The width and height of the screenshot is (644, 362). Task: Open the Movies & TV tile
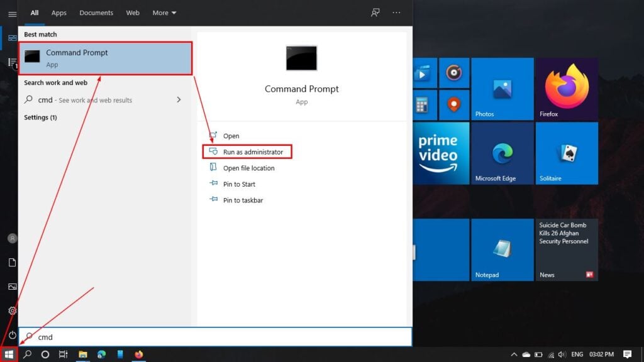(425, 73)
